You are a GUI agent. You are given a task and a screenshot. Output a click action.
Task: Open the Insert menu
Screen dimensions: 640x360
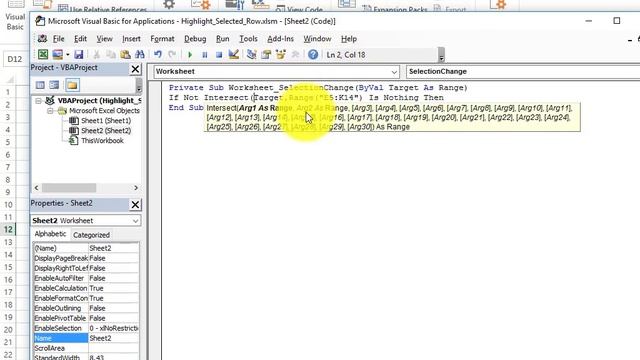[x=131, y=39]
